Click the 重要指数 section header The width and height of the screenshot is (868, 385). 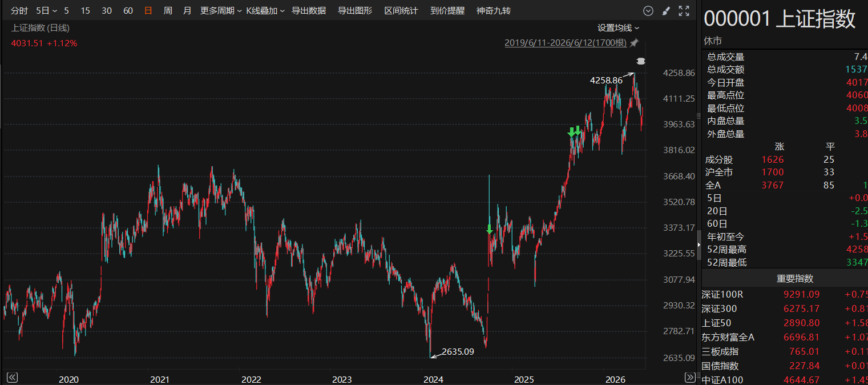(x=795, y=279)
